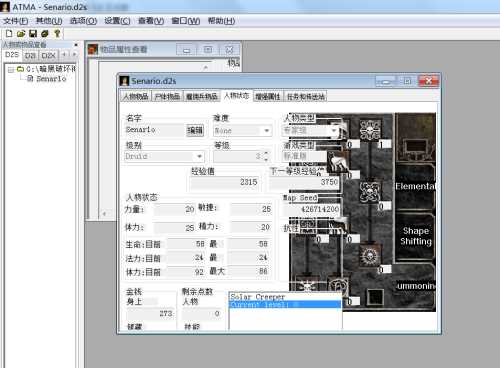The width and height of the screenshot is (500, 368).
Task: Open the 帮助(H) menu
Action: coord(221,21)
